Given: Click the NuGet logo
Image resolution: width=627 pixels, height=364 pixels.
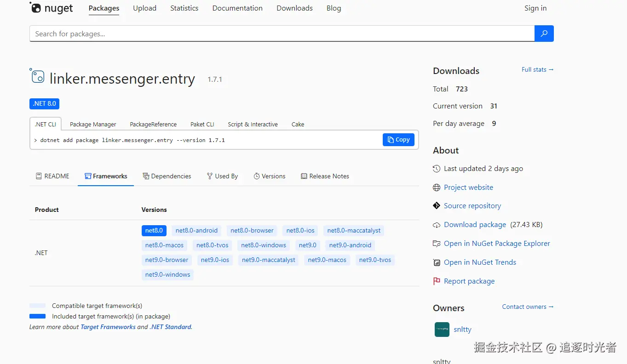Looking at the screenshot, I should 52,8.
